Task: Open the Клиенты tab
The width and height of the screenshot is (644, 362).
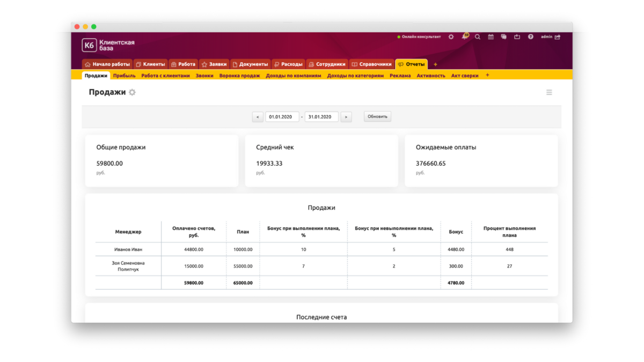Action: 150,64
